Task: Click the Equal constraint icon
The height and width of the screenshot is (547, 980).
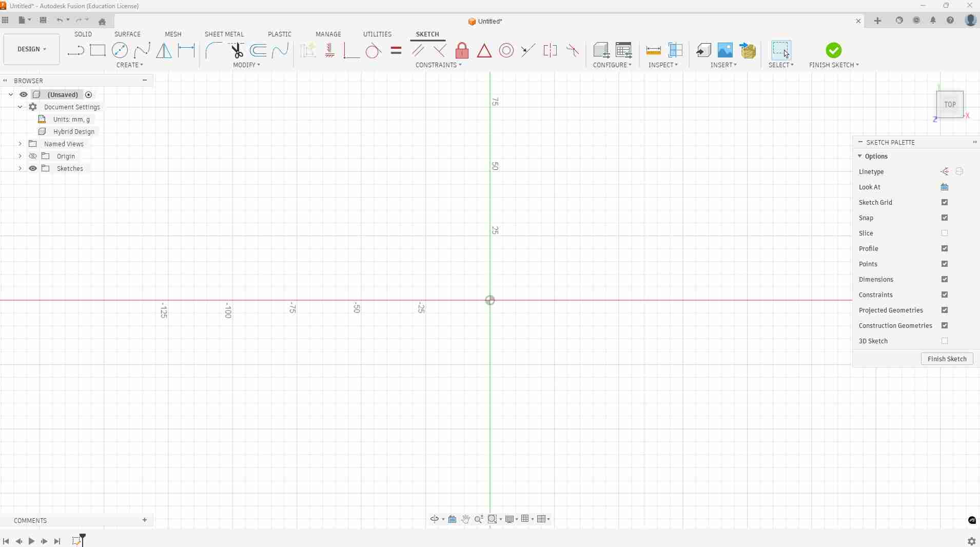Action: coord(396,50)
